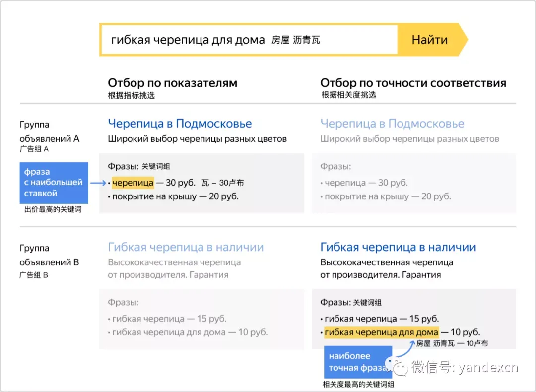Viewport: 536px width, 392px height.
Task: Select the heading Отбор по показателям
Action: (x=172, y=83)
